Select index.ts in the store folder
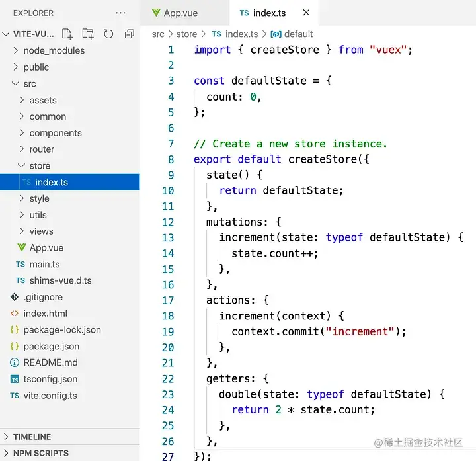 pyautogui.click(x=70, y=182)
